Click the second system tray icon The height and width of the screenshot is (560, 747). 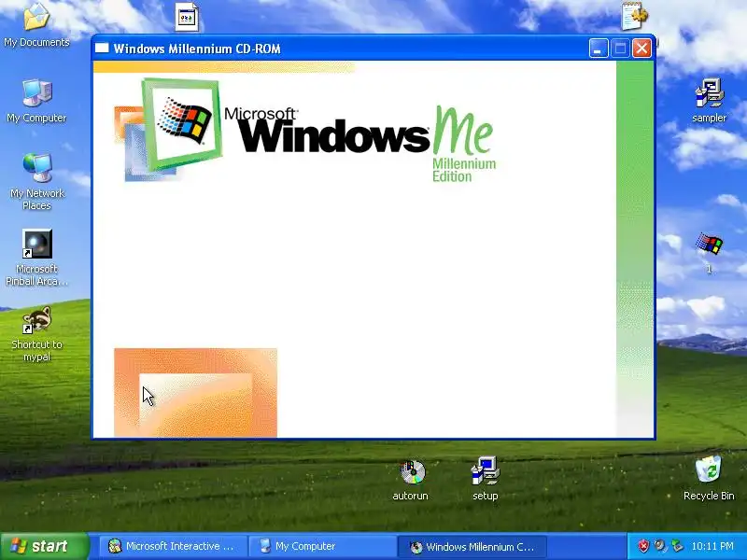(x=660, y=546)
